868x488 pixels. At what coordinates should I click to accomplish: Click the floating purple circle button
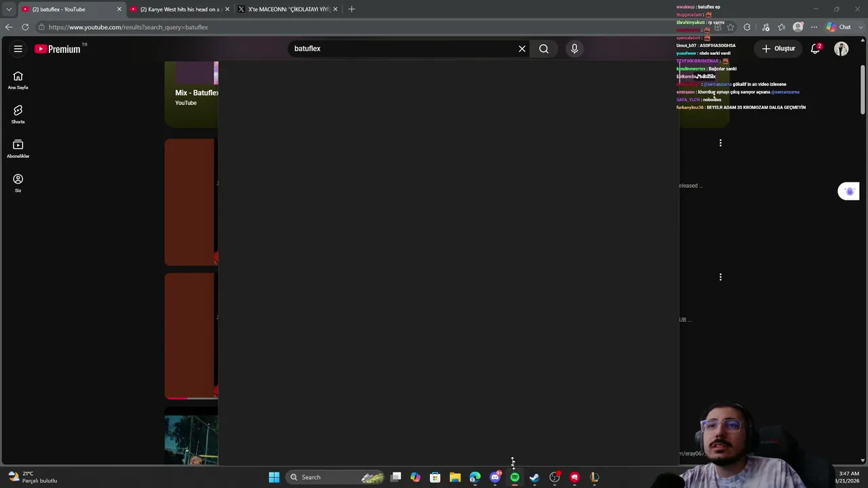[x=849, y=191]
